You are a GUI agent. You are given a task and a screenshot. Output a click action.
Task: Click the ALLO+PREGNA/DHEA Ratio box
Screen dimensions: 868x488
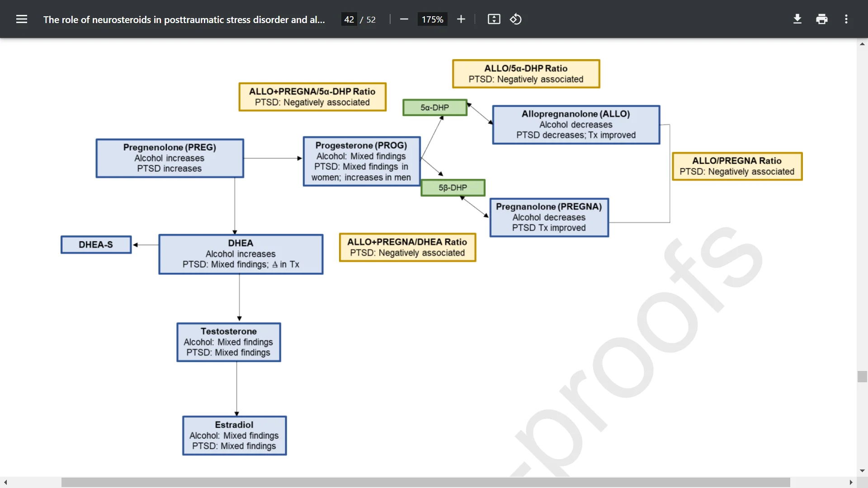[407, 247]
